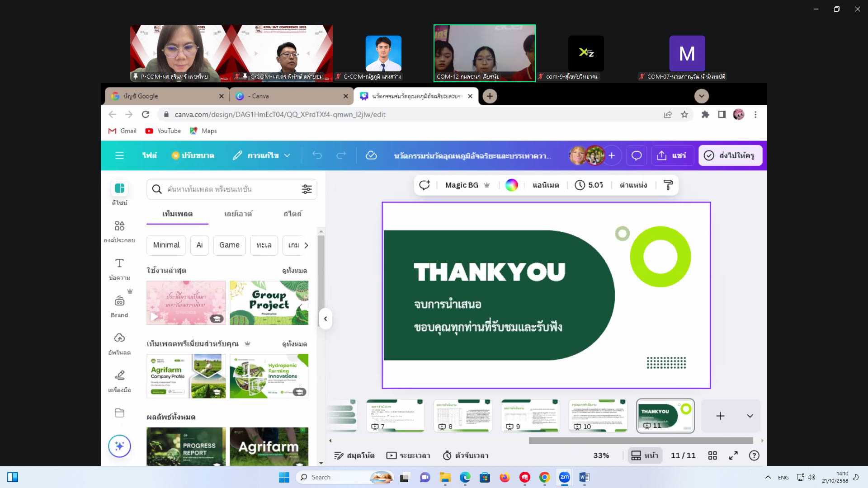Click the paint roller copy style icon
Image resolution: width=868 pixels, height=488 pixels.
pos(668,185)
